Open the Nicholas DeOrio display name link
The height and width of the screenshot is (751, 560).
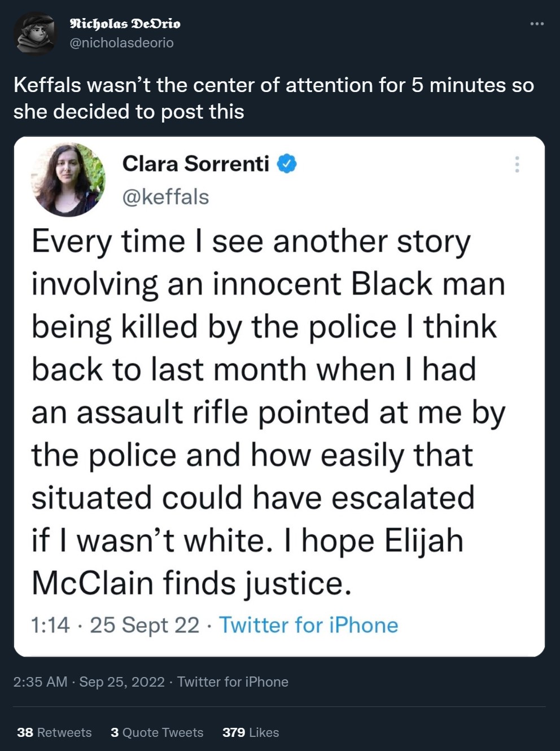click(125, 24)
